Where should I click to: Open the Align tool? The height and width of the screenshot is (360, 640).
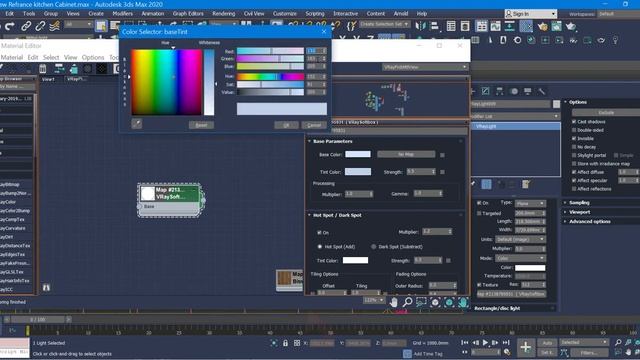pos(435,27)
